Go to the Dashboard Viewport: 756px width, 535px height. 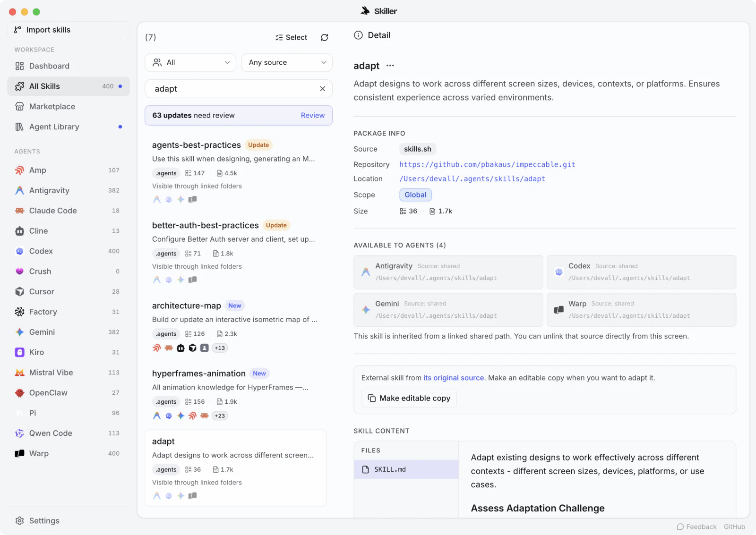point(69,66)
